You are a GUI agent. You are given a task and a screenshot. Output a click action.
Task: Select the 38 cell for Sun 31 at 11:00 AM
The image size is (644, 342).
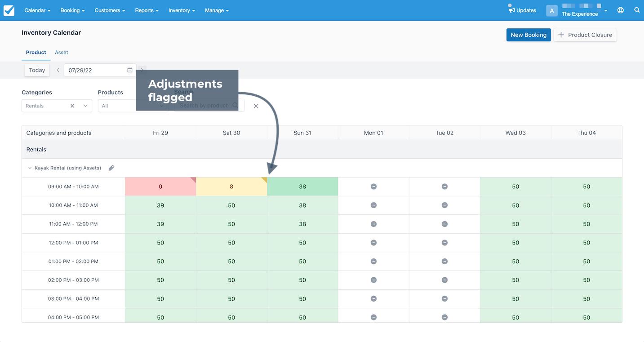302,224
